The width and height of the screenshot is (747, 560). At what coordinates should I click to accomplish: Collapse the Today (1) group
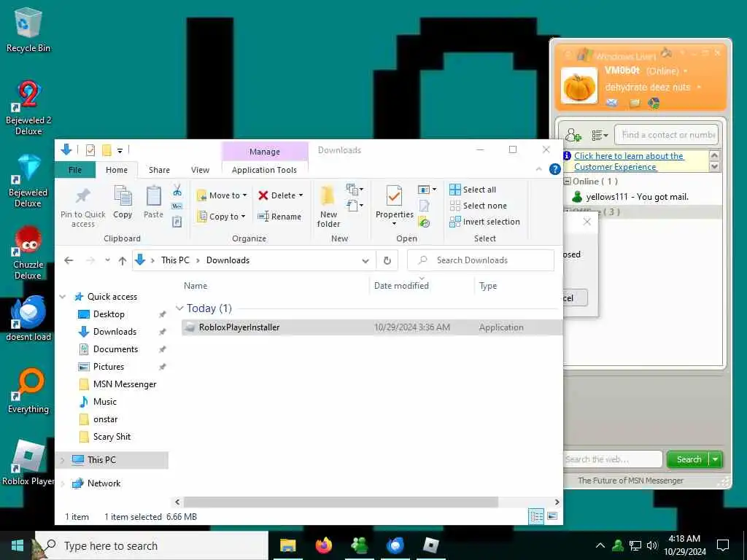[179, 308]
